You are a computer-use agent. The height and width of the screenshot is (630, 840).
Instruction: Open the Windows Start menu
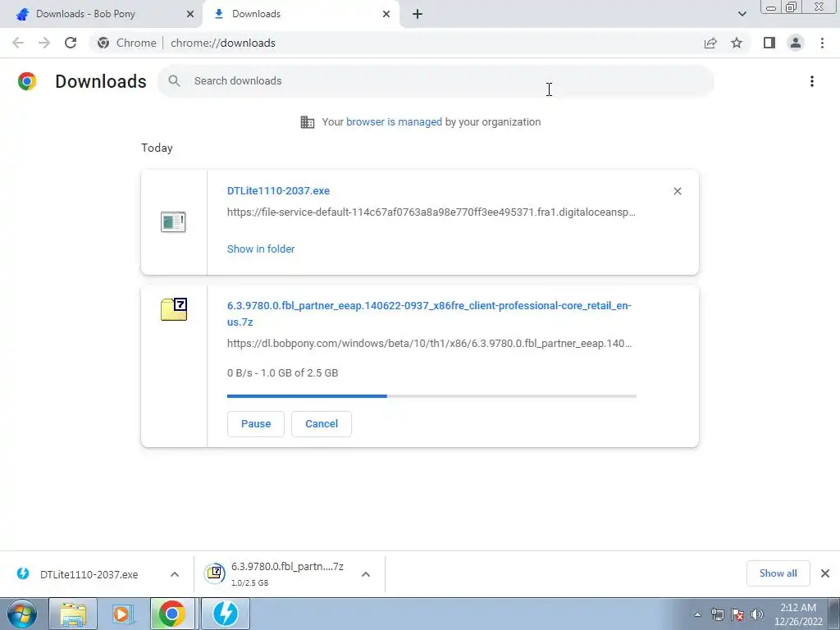(x=22, y=614)
